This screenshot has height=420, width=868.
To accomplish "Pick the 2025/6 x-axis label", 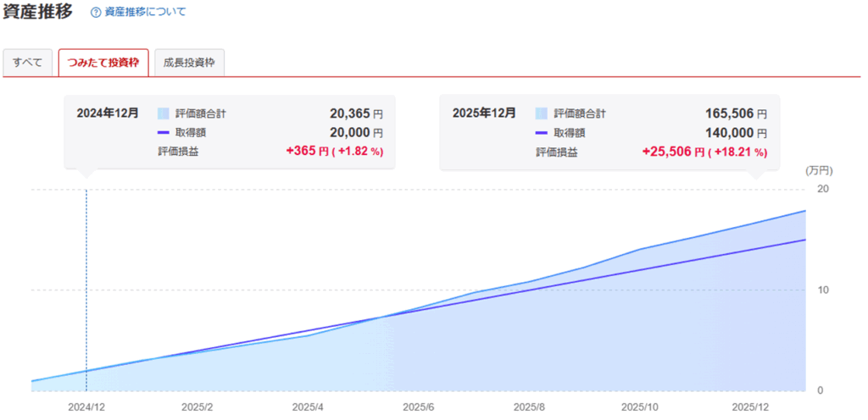I will (418, 406).
